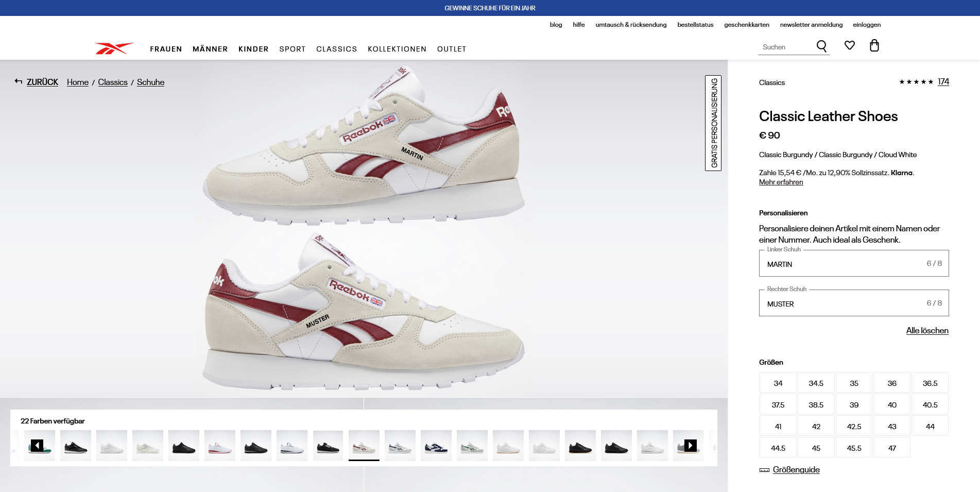Select size 37.5
Screen dimensions: 980x492
778,404
